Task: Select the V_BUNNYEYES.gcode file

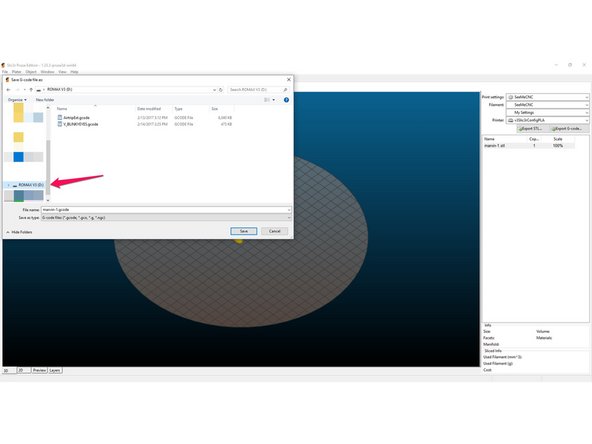Action: tap(81, 124)
